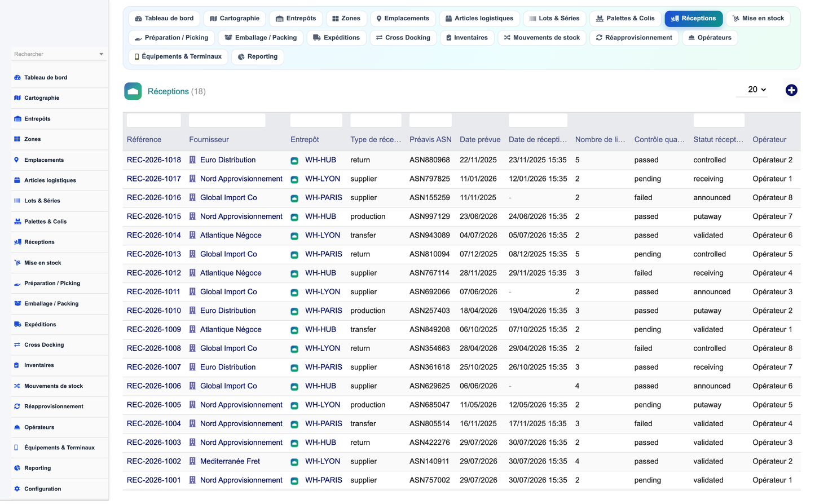The height and width of the screenshot is (504, 815).
Task: Open Reporting pie chart icon in sidebar
Action: tap(17, 468)
